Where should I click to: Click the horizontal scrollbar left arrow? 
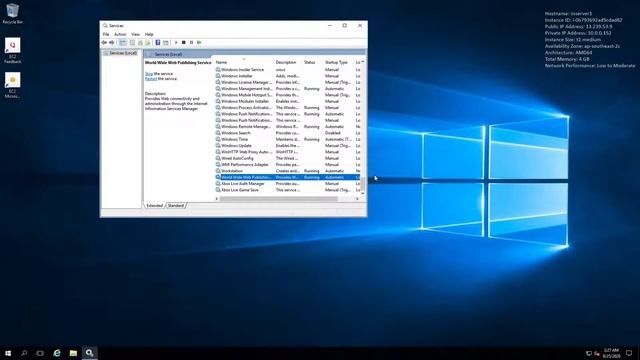click(x=217, y=199)
